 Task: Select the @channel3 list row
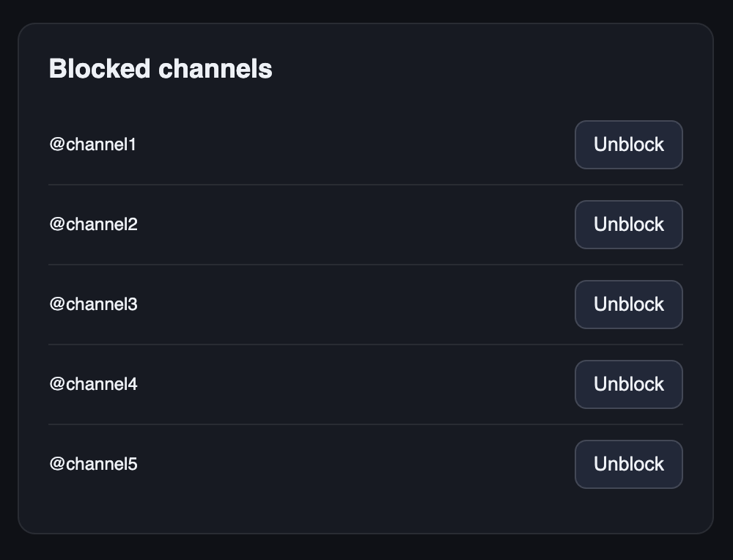[x=330, y=304]
